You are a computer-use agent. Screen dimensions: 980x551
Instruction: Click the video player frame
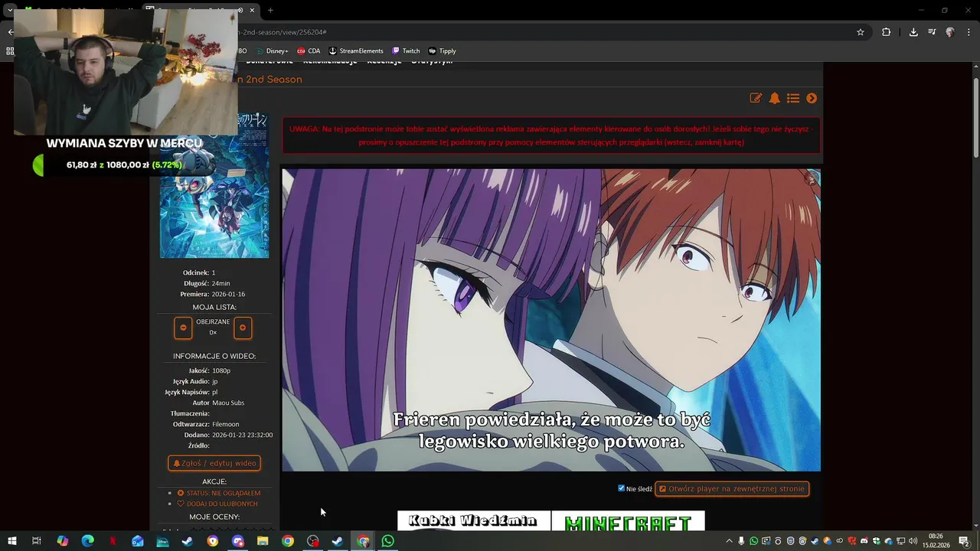point(551,320)
